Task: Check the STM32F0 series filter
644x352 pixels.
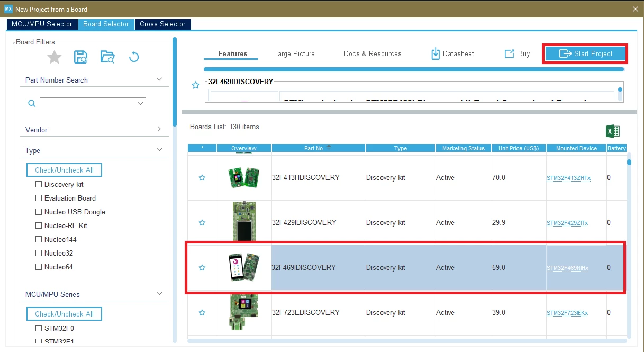Action: 39,328
